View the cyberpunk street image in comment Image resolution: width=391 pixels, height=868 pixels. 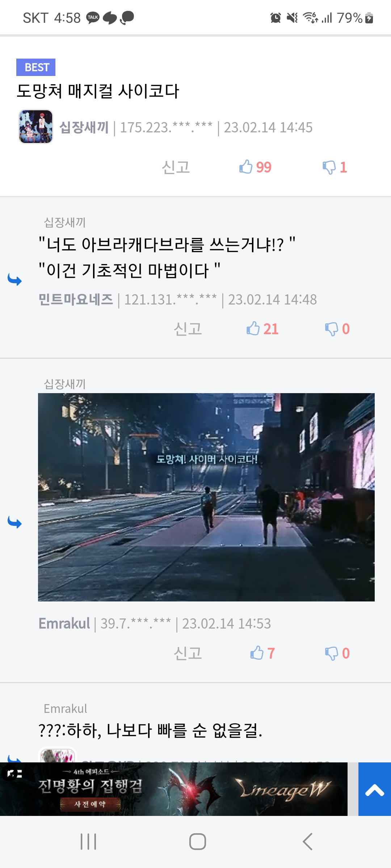tap(206, 497)
